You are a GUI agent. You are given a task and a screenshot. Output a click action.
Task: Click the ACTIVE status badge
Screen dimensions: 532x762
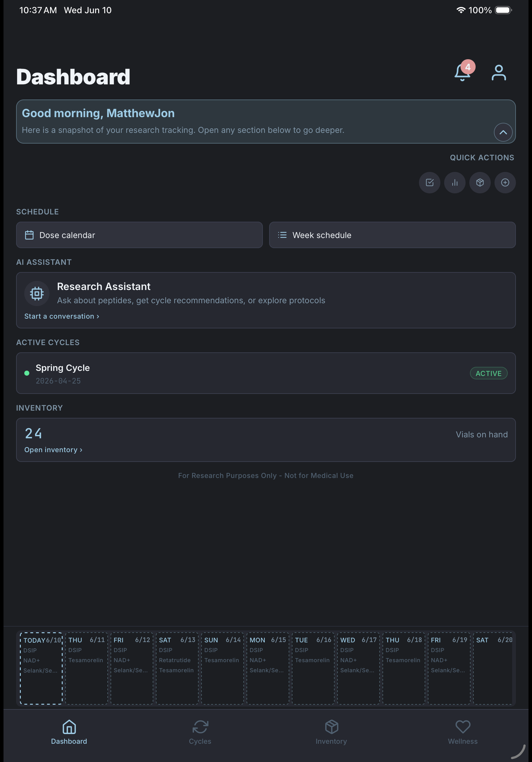[488, 373]
